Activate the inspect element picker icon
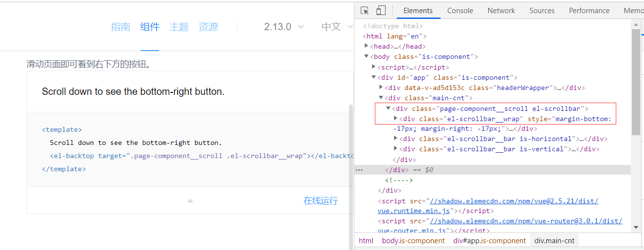Screen dimensions: 644x250 point(365,11)
